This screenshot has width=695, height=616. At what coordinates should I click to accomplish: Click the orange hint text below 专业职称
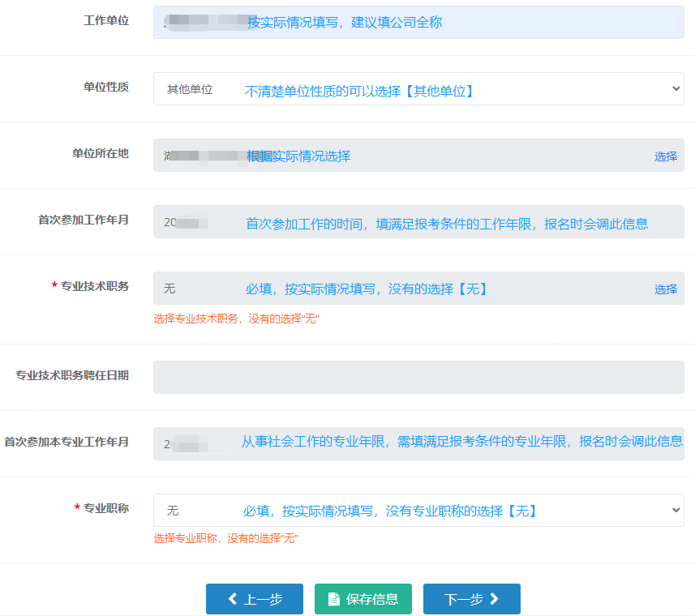coord(226,538)
